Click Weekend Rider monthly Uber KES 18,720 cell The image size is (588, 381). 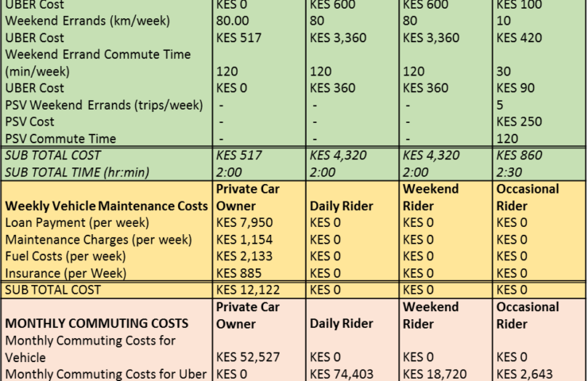click(x=446, y=374)
